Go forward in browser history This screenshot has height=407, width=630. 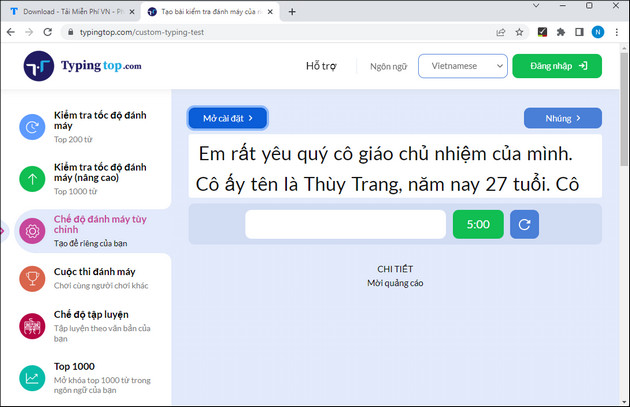click(29, 32)
